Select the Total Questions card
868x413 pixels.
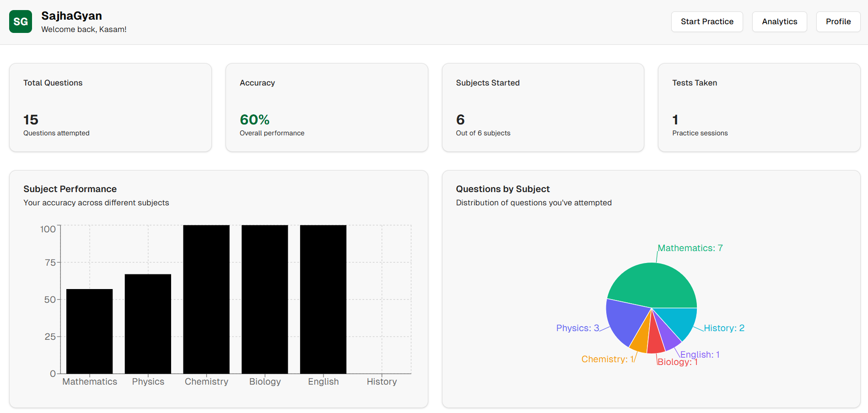pyautogui.click(x=110, y=107)
